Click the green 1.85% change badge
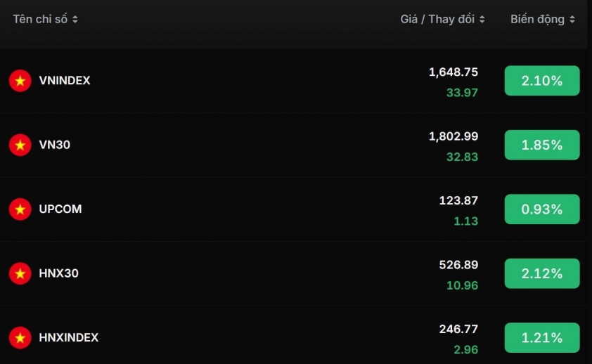 pos(542,145)
